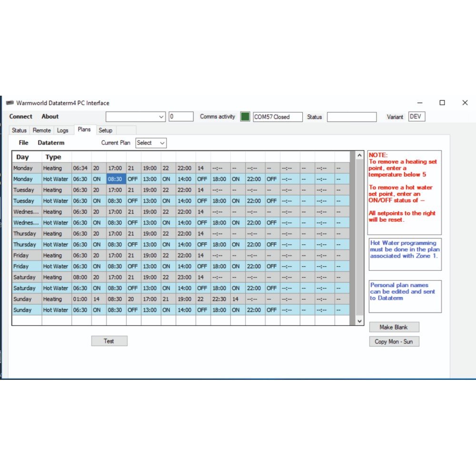Open the Connect menu
Viewport: 476px width, 476px height.
tap(20, 117)
